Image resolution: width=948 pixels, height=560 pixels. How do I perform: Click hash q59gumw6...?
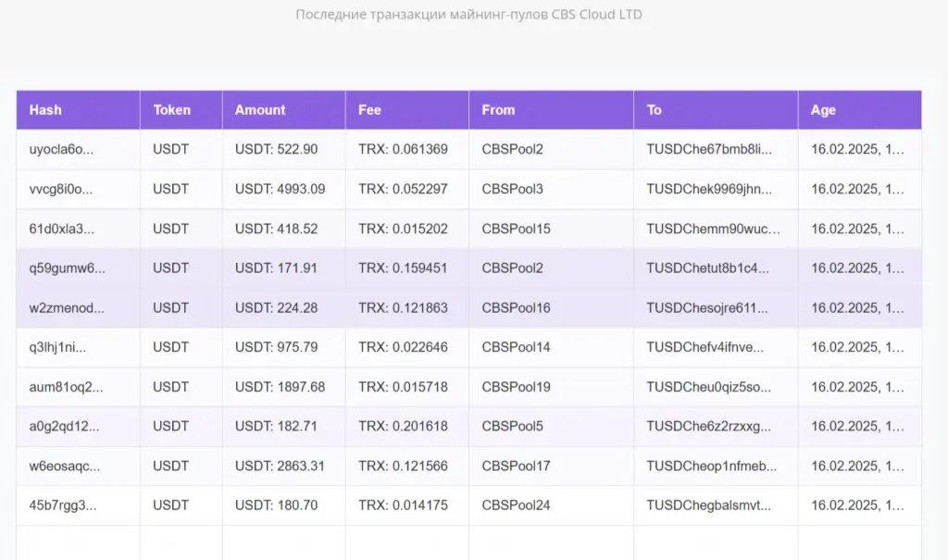[x=67, y=268]
